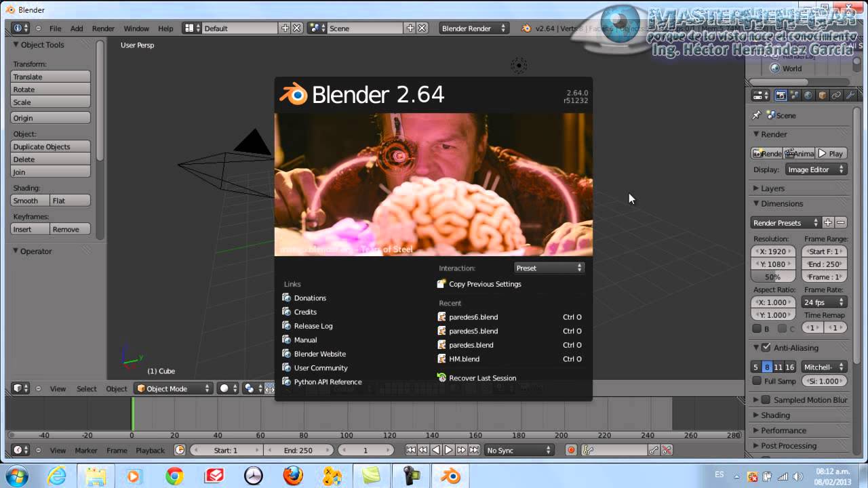Open the Display Image Editor dropdown

[816, 169]
